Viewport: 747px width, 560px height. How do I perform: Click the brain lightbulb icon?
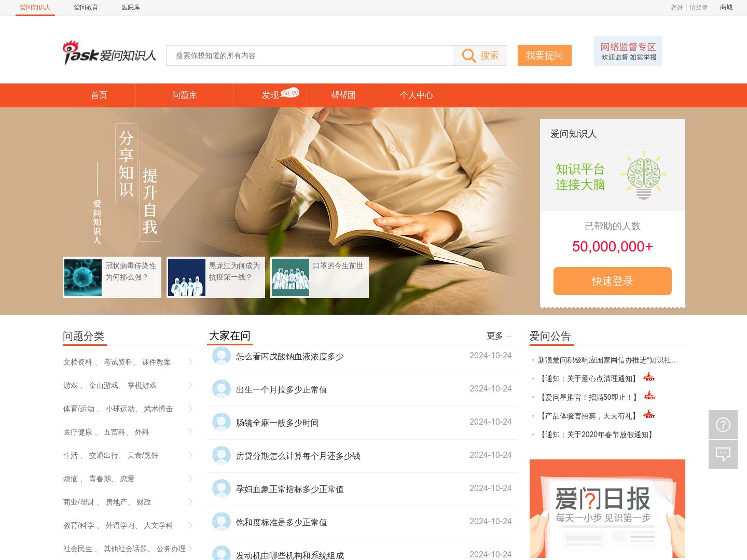[644, 176]
